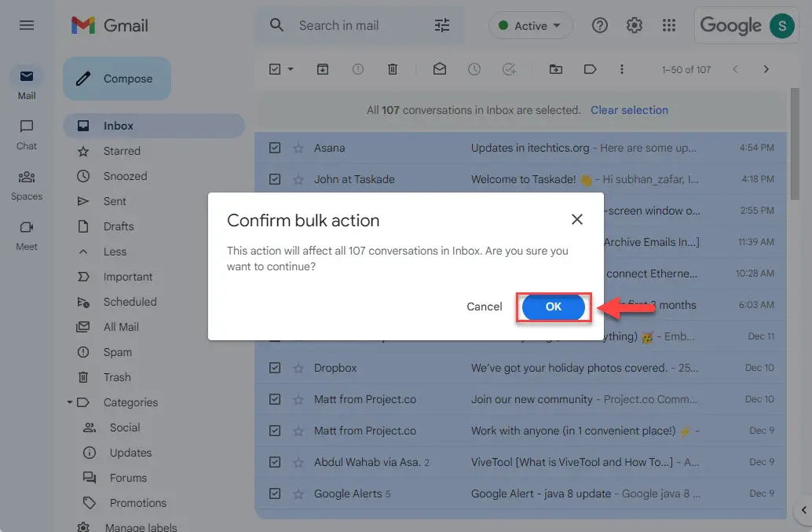This screenshot has height=532, width=812.
Task: Uncheck the John at Taskade email checkbox
Action: point(275,179)
